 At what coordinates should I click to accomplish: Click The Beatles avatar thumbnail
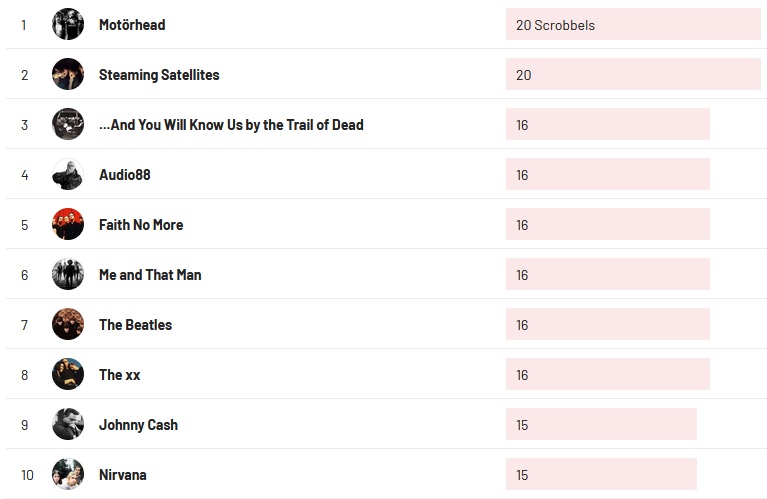[68, 324]
